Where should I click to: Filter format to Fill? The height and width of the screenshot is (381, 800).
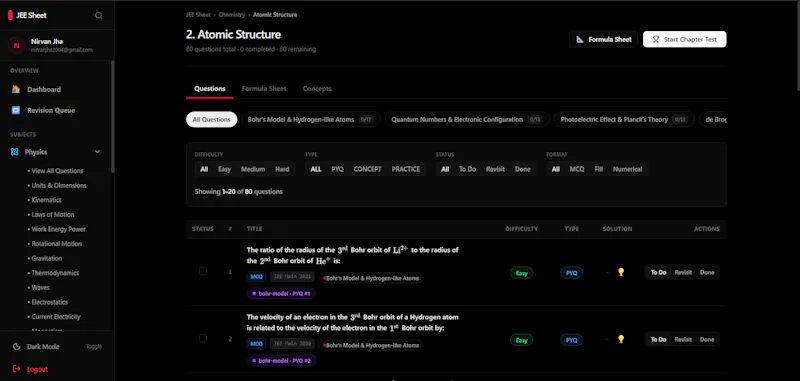[x=598, y=169]
